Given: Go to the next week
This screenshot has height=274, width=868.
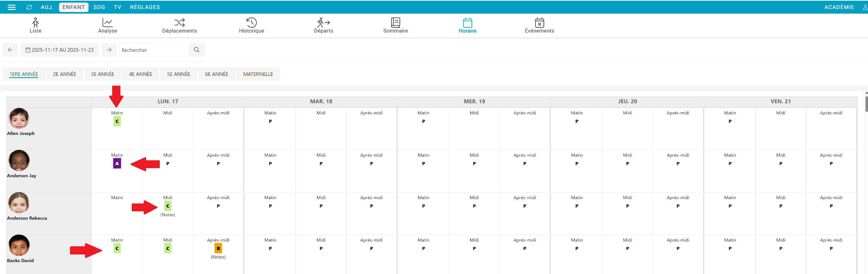Looking at the screenshot, I should point(109,50).
